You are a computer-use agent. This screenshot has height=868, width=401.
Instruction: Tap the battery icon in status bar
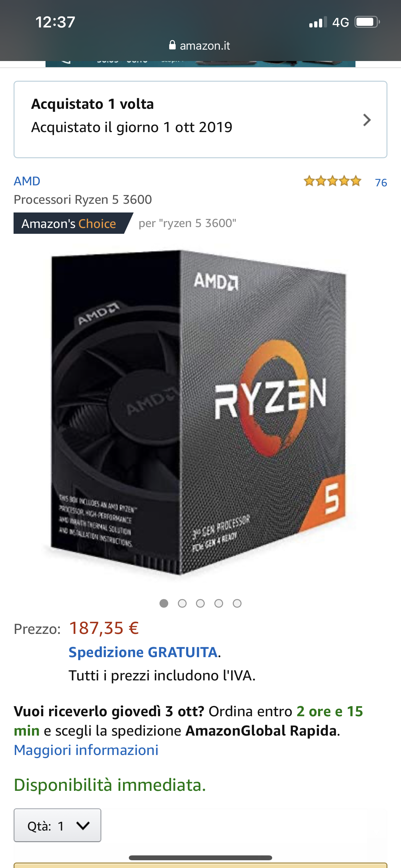(367, 22)
